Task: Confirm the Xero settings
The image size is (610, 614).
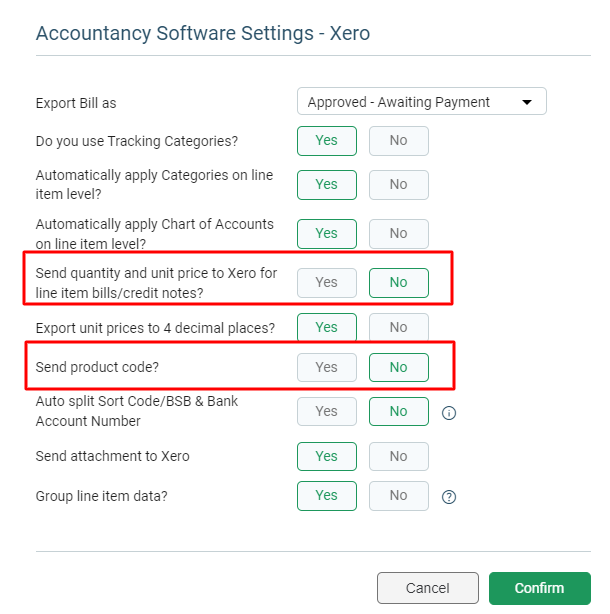Action: [540, 588]
